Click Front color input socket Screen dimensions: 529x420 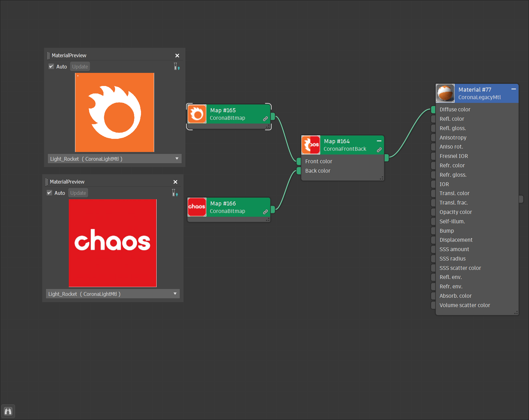(299, 161)
